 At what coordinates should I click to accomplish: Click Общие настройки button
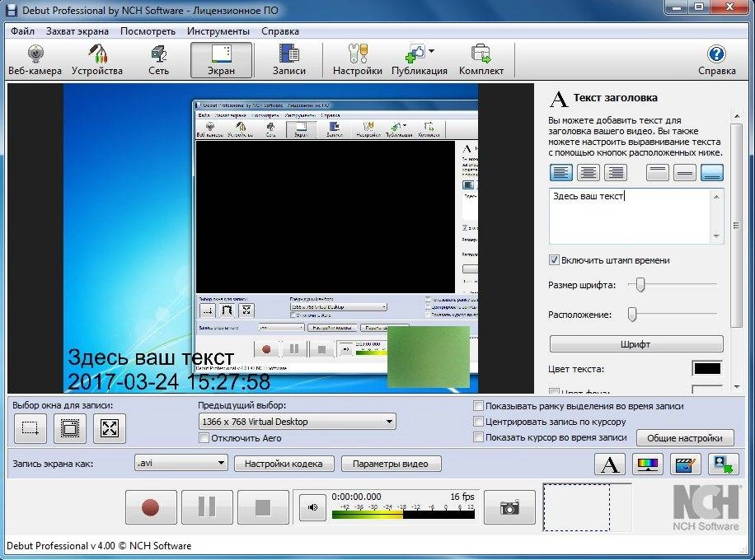pyautogui.click(x=685, y=438)
